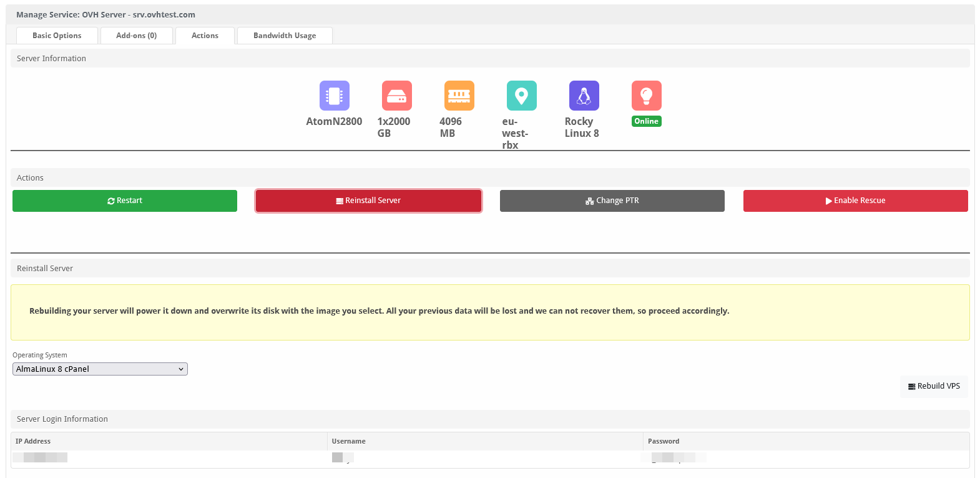Click the Reinstall Server section header
980x478 pixels.
[490, 268]
